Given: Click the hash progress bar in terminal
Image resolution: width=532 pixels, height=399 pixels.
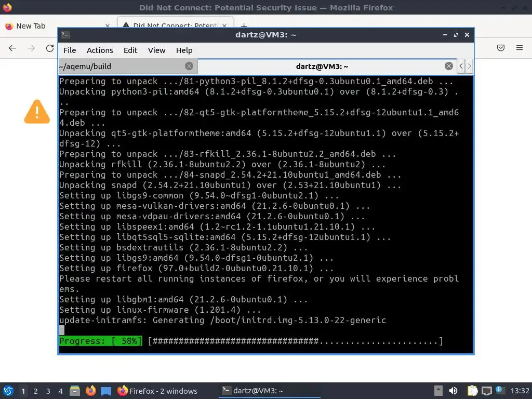Looking at the screenshot, I should point(296,341).
